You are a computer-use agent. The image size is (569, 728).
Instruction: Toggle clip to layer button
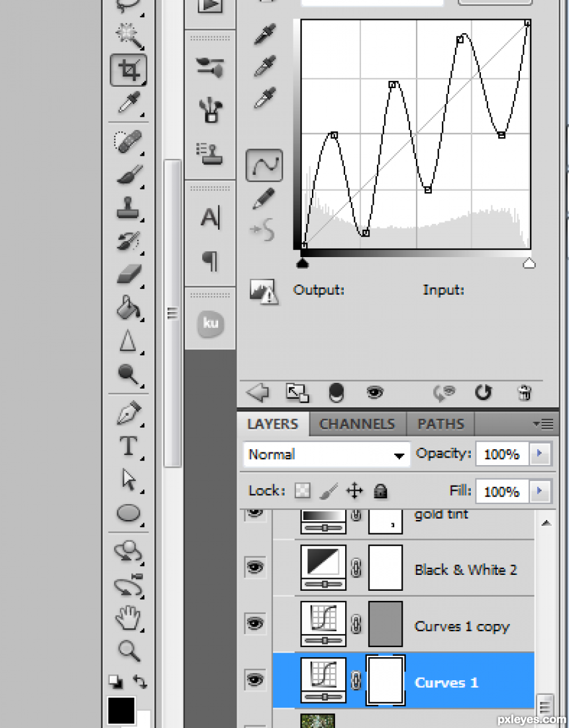tap(336, 393)
